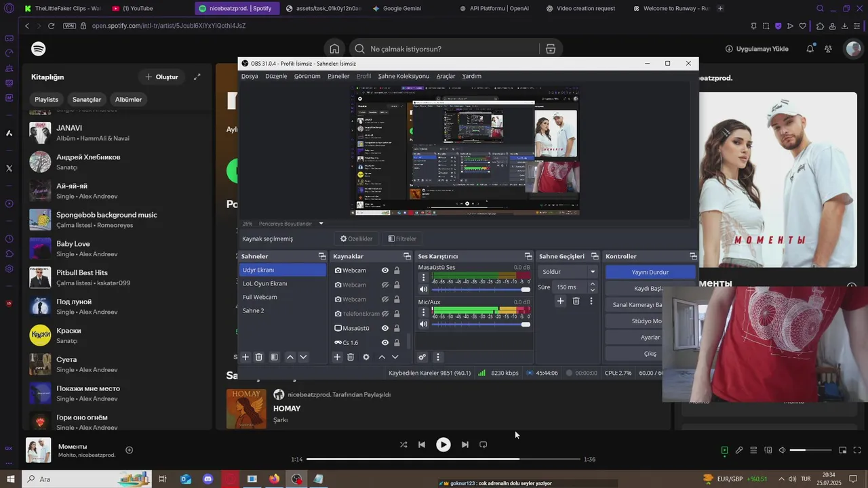Mute Spotify volume speaker icon
Viewport: 868px width, 488px height.
(x=782, y=450)
